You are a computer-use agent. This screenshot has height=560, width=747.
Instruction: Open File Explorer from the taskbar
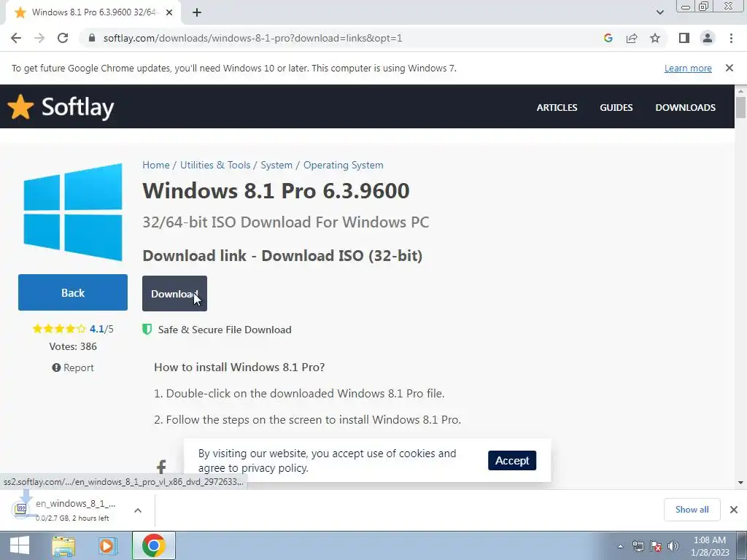pyautogui.click(x=63, y=545)
